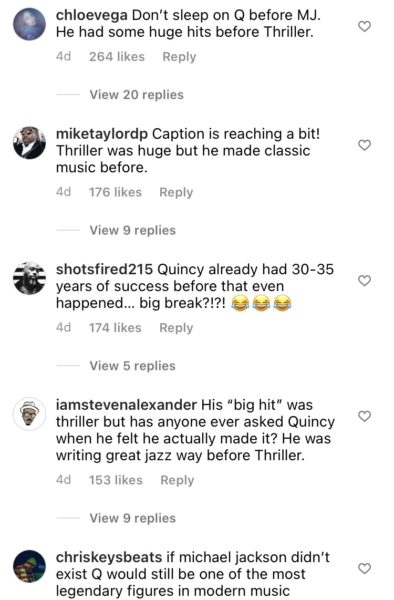View 264 likes on chloevega's comment

click(x=117, y=57)
